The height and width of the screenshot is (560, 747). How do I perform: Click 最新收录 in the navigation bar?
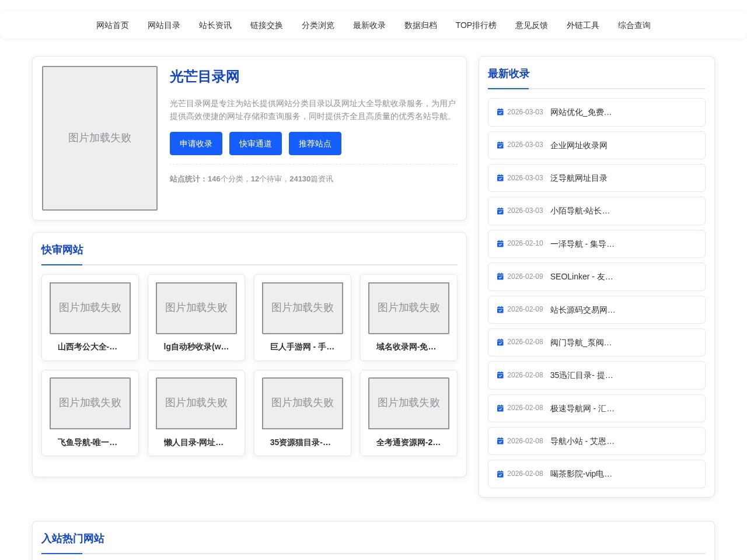(369, 25)
